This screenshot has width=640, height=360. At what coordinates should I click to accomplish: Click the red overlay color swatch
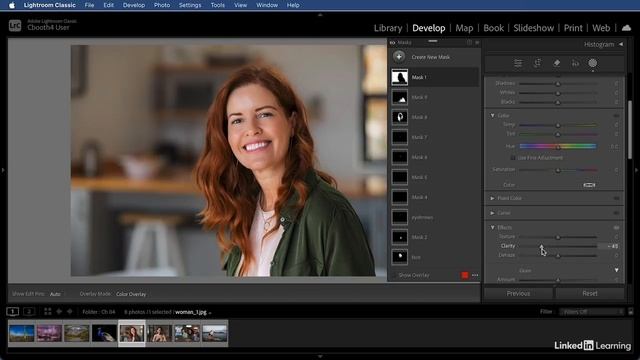pos(464,275)
